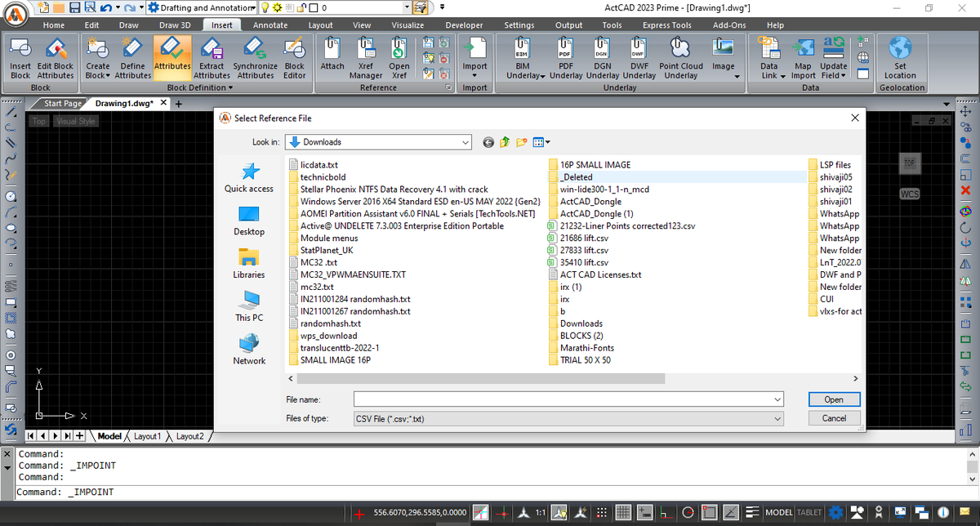Viewport: 980px width, 526px height.
Task: Cancel the Select Reference File dialog
Action: [834, 418]
